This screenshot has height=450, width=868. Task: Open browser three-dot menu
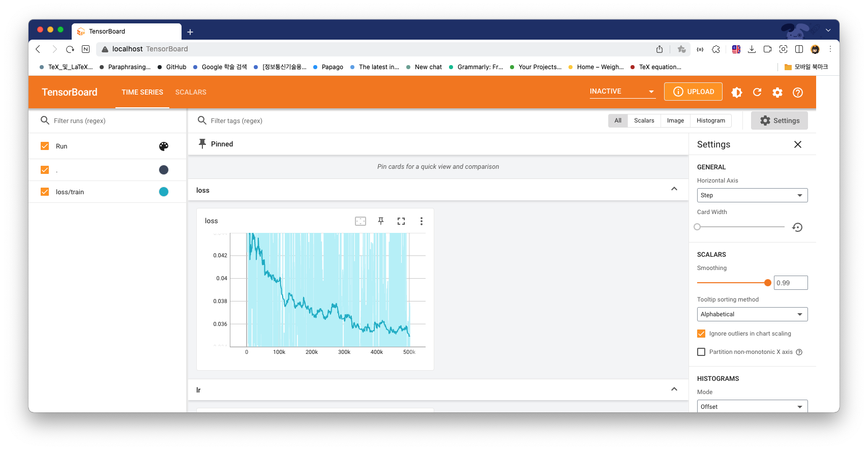830,49
